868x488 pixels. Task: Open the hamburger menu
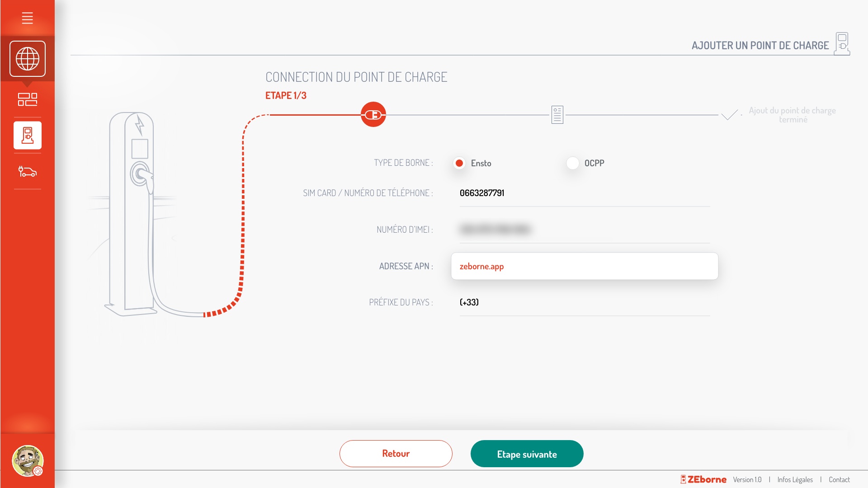(27, 18)
